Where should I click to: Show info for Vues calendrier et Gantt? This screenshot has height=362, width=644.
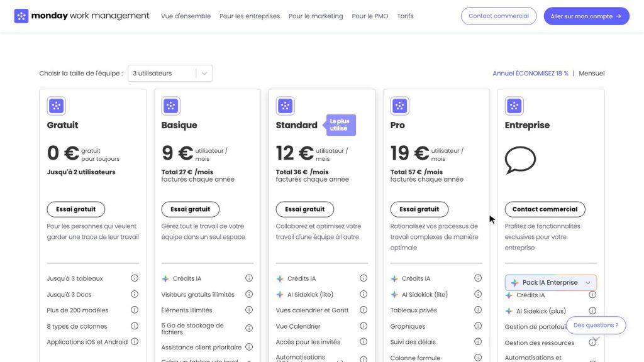(x=364, y=310)
